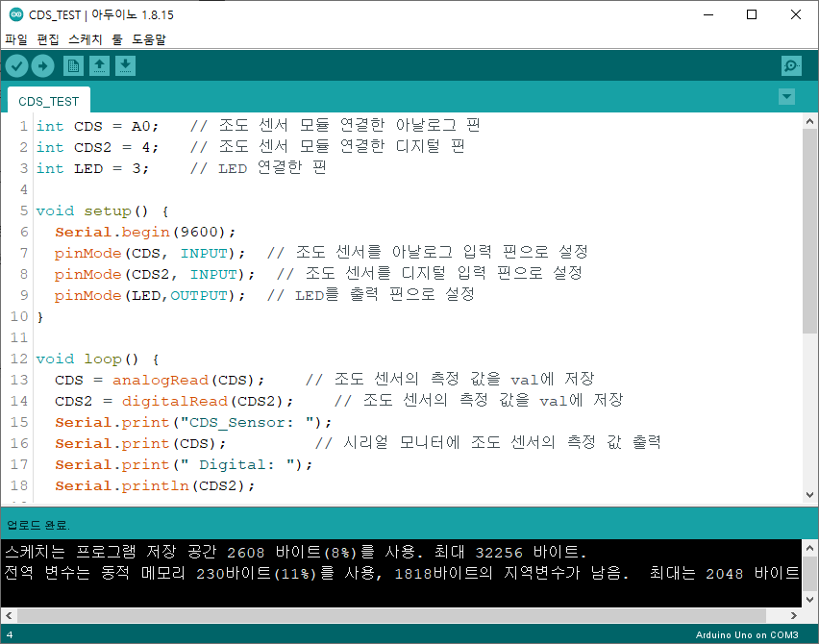Close the Arduino IDE window
819x644 pixels.
point(796,14)
